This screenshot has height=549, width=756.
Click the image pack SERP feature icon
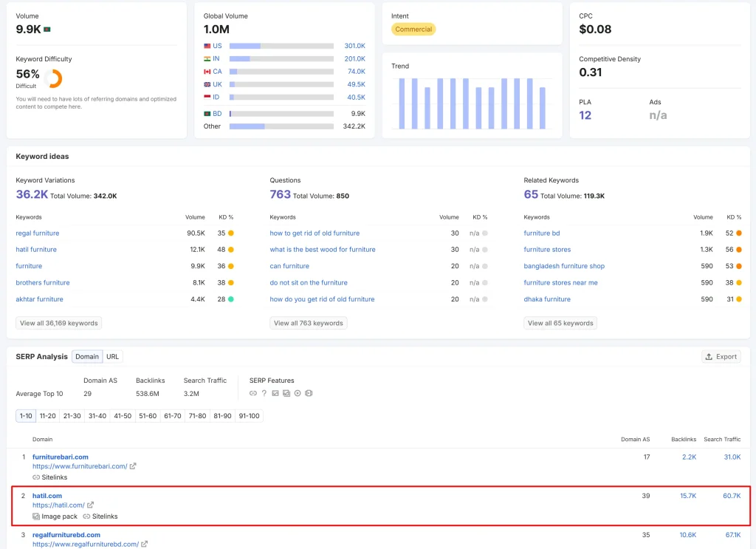coord(286,393)
